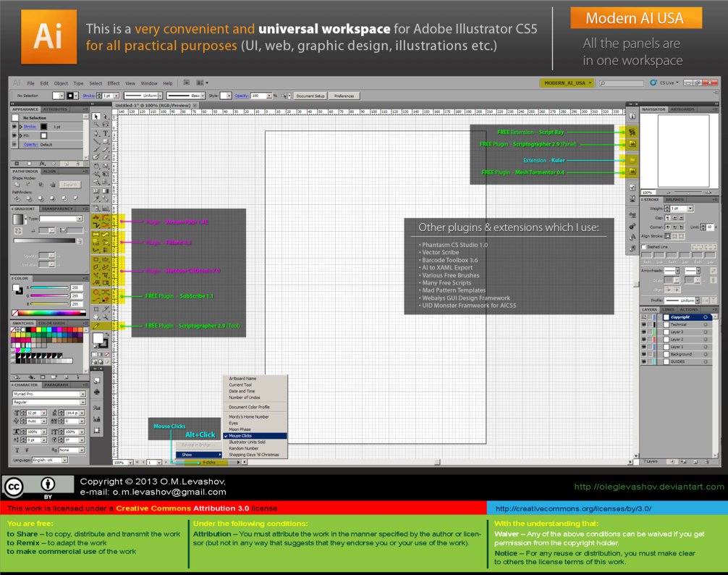Select the Eyedropper tool
This screenshot has width=728, height=575.
(x=96, y=199)
